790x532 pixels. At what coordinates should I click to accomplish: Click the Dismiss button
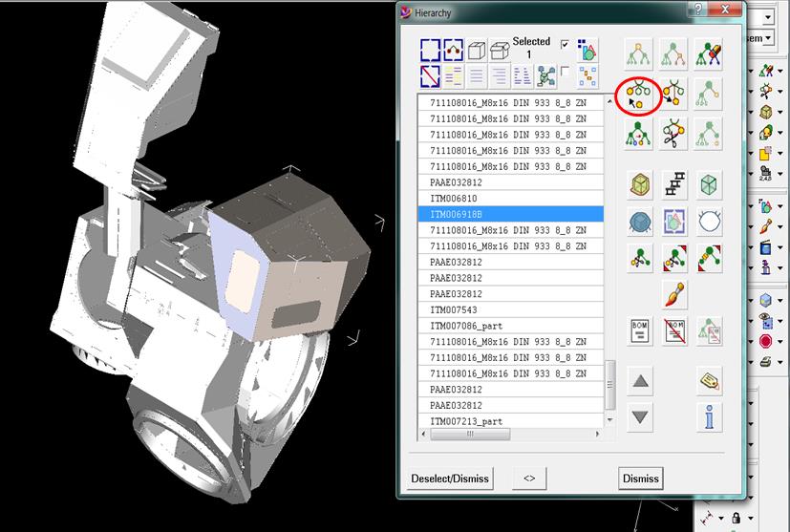tap(641, 479)
